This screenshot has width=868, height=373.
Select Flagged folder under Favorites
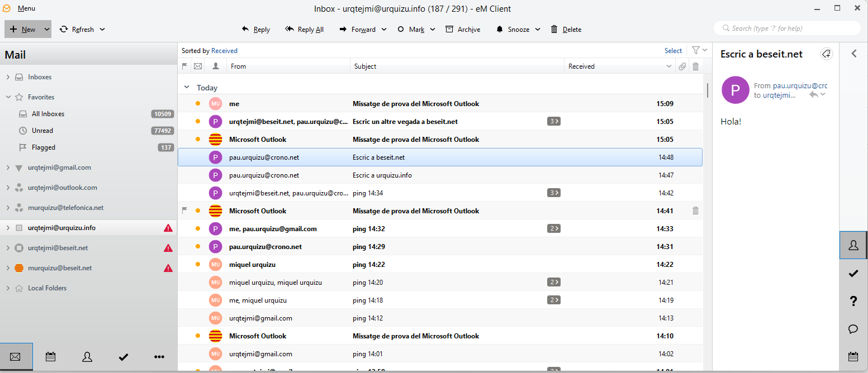click(x=43, y=147)
